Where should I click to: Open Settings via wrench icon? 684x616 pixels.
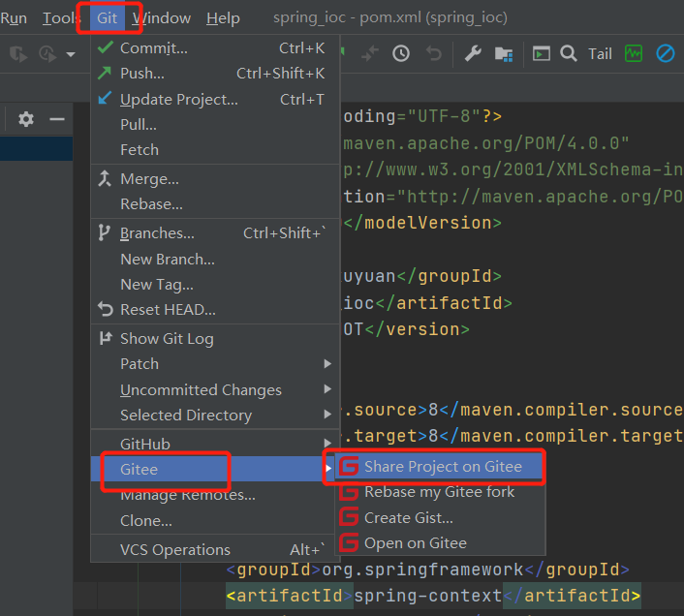(x=473, y=53)
